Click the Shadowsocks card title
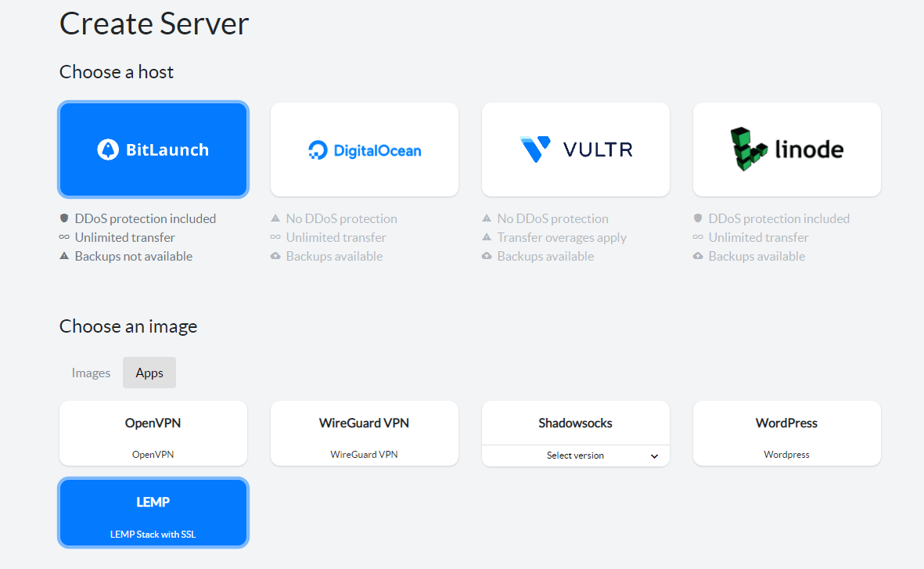The width and height of the screenshot is (924, 569). coord(575,423)
